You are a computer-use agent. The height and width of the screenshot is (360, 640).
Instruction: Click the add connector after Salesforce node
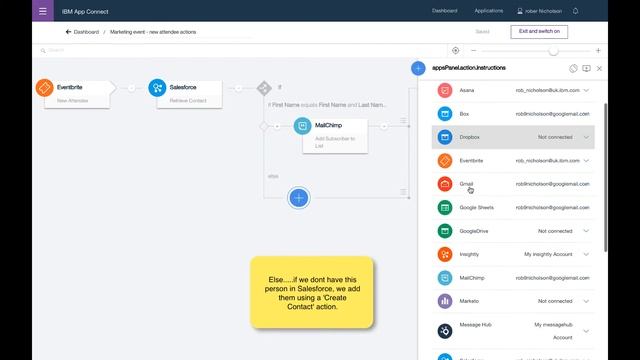tap(238, 88)
